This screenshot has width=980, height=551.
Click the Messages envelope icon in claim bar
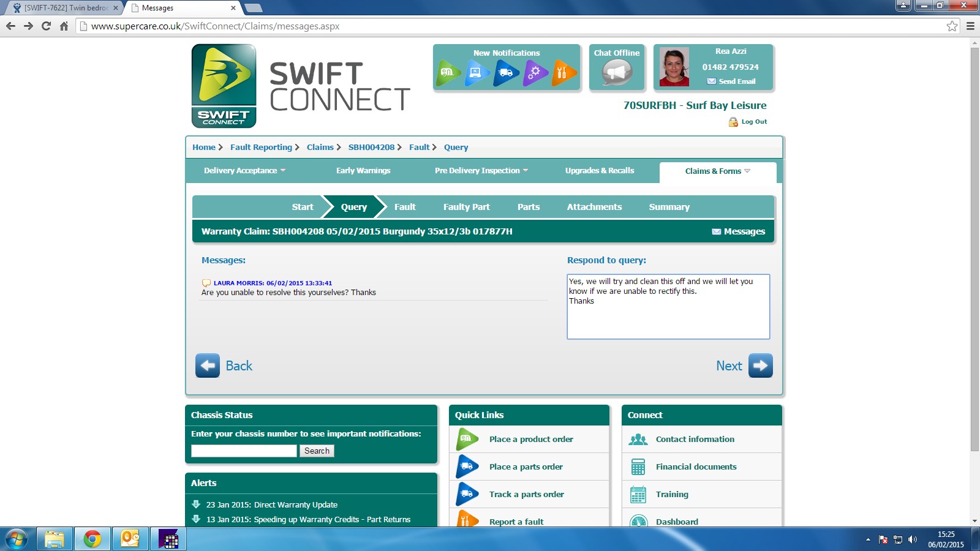coord(716,231)
